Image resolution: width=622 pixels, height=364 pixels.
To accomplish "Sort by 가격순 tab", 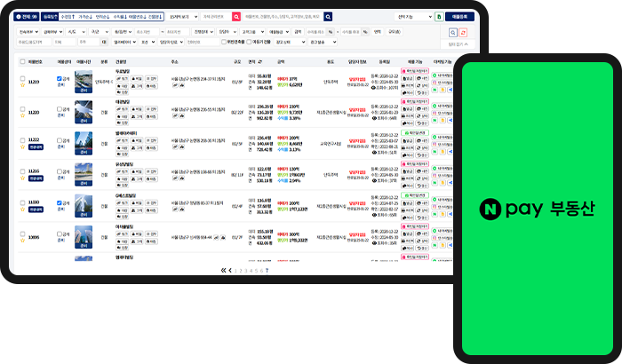I will pyautogui.click(x=85, y=17).
